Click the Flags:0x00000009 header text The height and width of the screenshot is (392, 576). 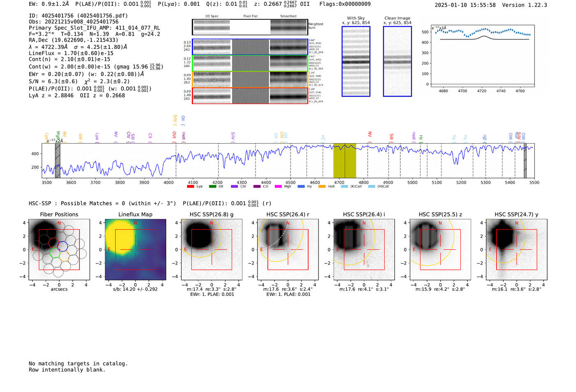[x=345, y=4]
